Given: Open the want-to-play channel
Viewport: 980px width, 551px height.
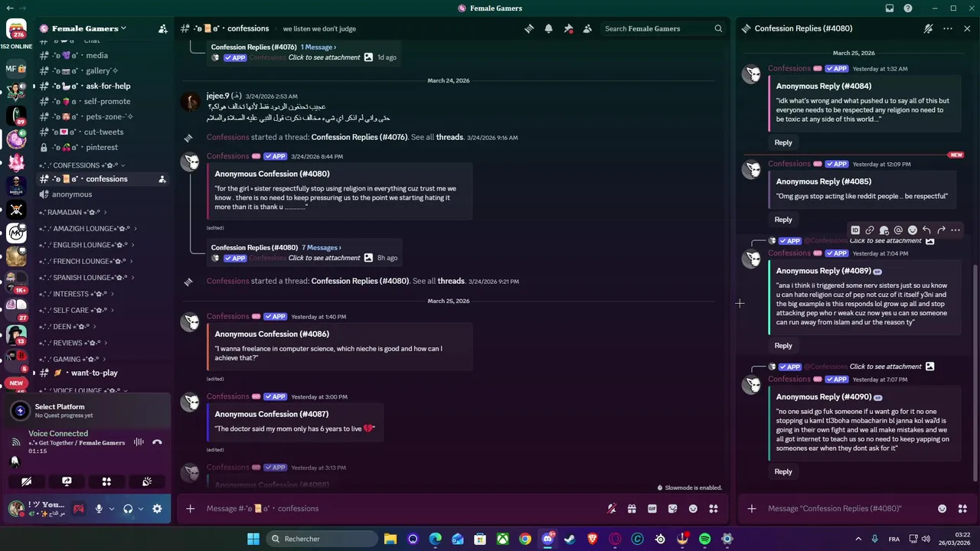Looking at the screenshot, I should tap(103, 373).
